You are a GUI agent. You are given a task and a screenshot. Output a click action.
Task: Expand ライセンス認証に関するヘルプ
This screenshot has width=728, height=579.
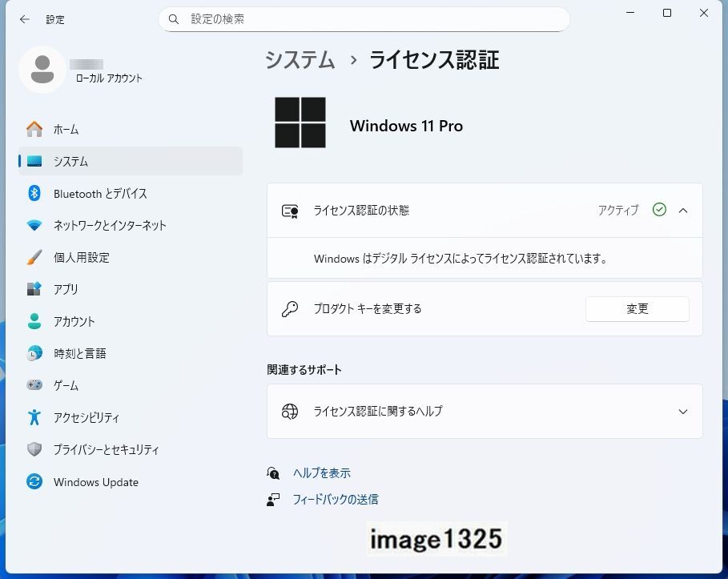pos(682,411)
